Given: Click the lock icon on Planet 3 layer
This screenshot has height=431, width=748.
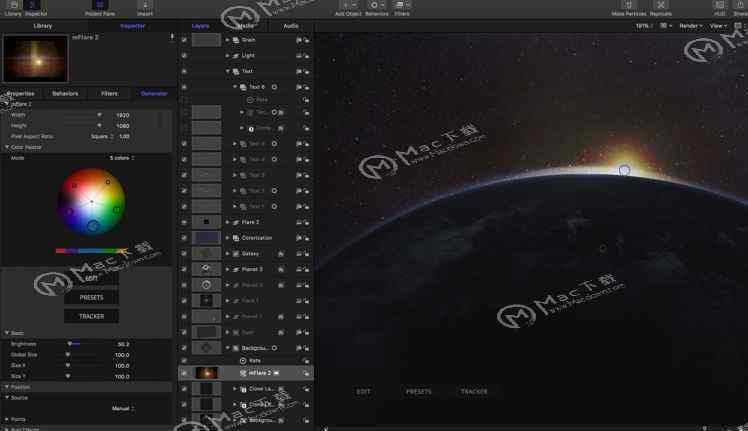Looking at the screenshot, I should point(306,269).
